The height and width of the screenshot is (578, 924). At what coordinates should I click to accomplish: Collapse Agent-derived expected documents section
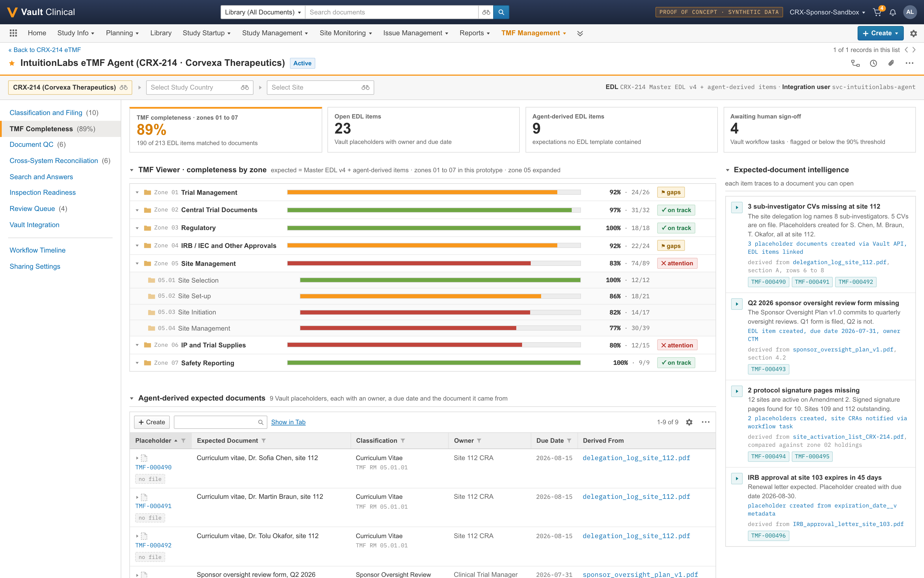[x=132, y=398]
